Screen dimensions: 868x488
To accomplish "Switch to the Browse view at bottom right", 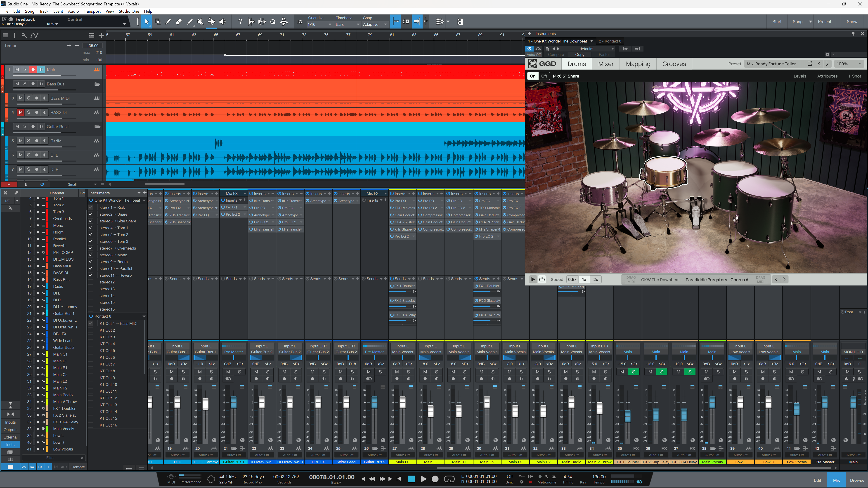I will (x=857, y=480).
